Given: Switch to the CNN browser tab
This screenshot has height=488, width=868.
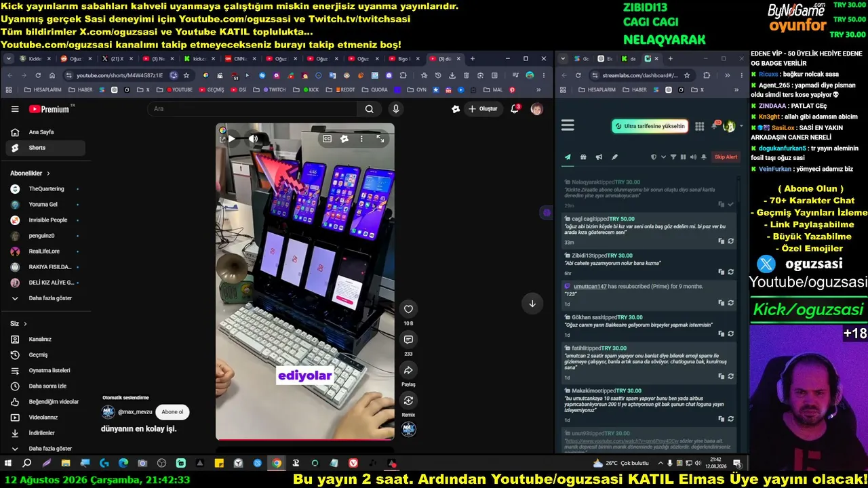Looking at the screenshot, I should [241, 59].
